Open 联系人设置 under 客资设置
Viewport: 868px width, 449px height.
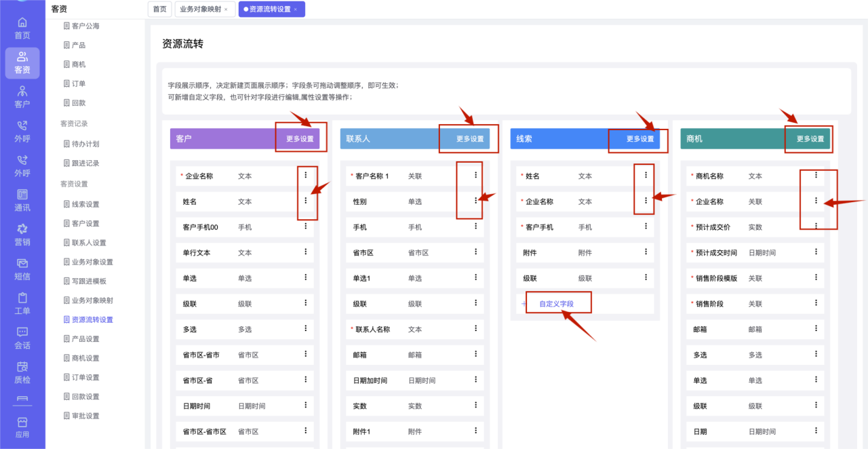pos(85,242)
